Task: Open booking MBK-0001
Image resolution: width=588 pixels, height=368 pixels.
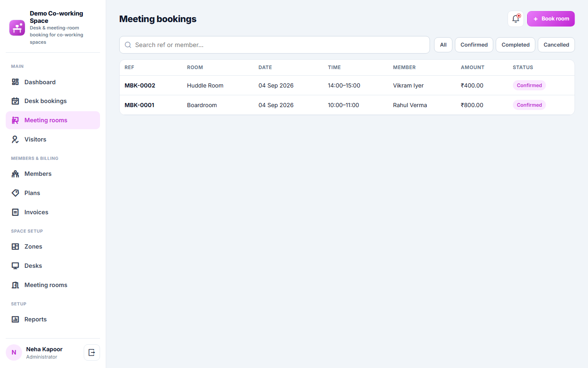Action: point(139,105)
